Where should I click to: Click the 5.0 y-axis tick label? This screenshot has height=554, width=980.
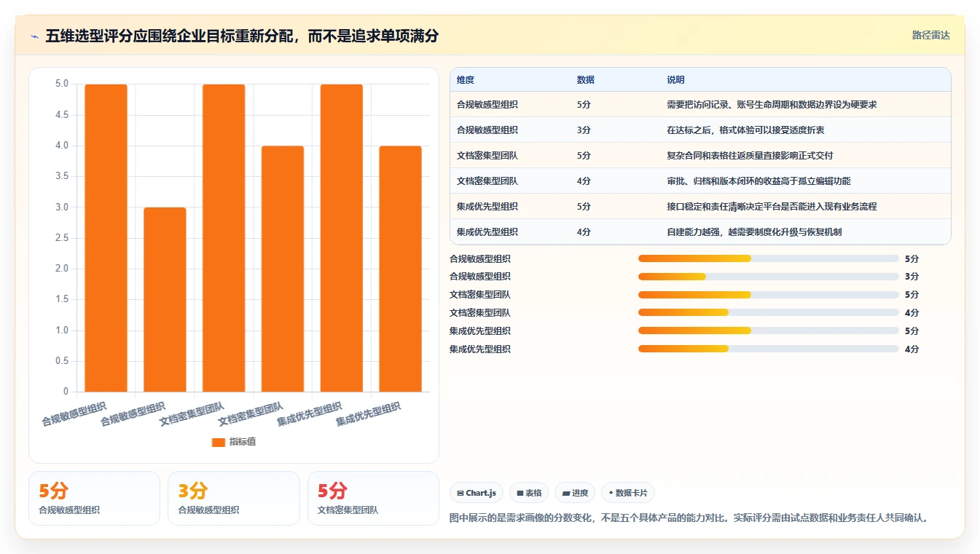click(x=62, y=84)
